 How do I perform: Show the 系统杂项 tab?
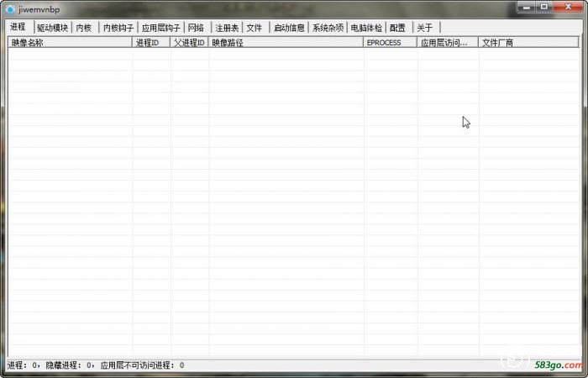click(328, 28)
